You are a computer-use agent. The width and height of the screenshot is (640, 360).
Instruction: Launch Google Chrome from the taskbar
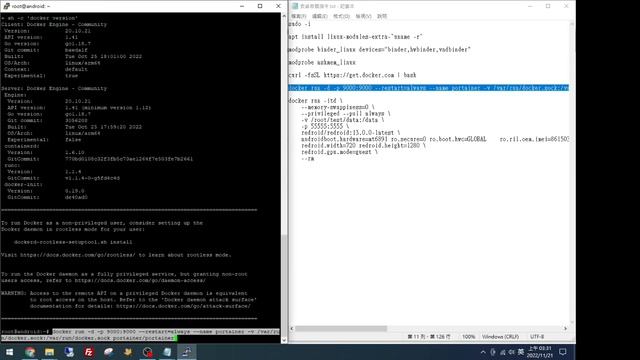click(30, 352)
